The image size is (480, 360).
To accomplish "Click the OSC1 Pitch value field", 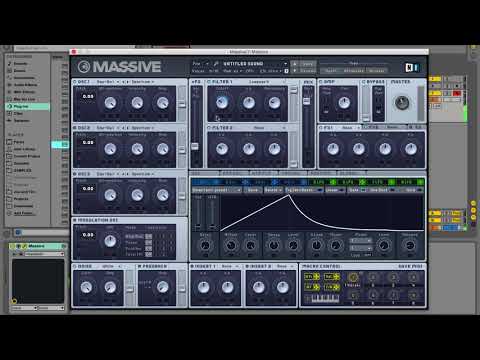I will click(88, 96).
